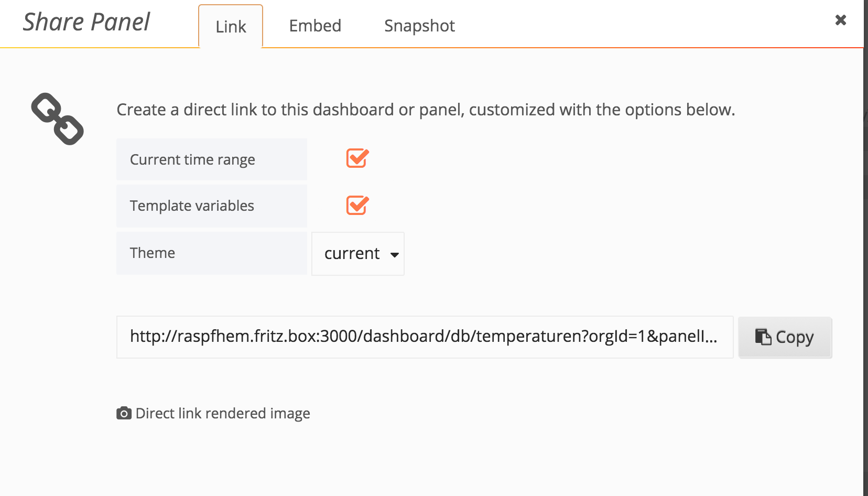Click the Template variables label
868x496 pixels.
tap(192, 206)
